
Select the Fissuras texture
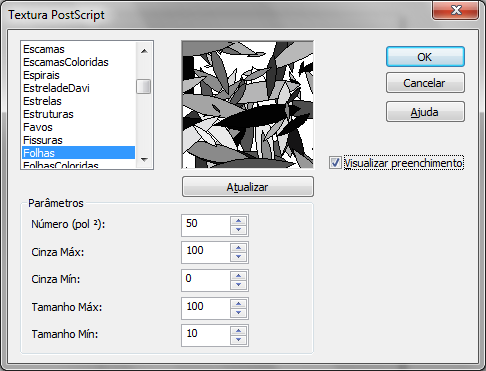pos(79,140)
